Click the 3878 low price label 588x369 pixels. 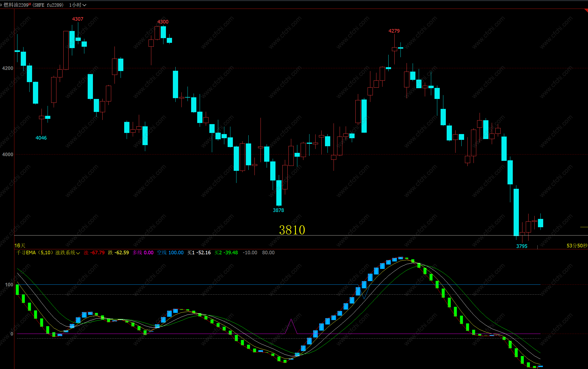[x=278, y=210]
